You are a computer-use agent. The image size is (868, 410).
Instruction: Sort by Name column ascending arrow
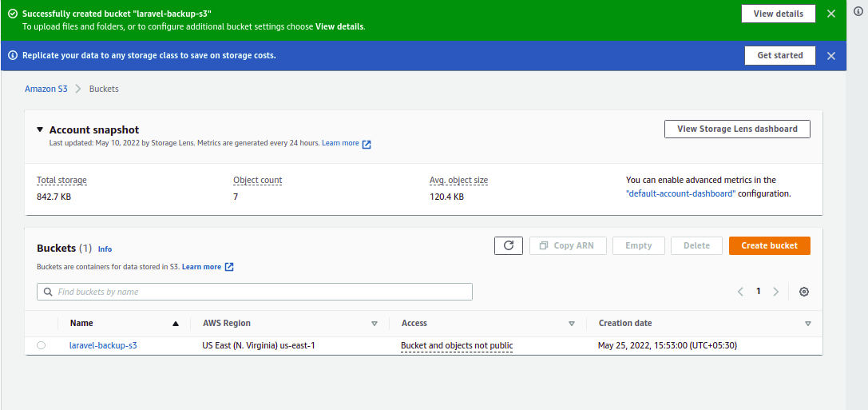pos(176,324)
